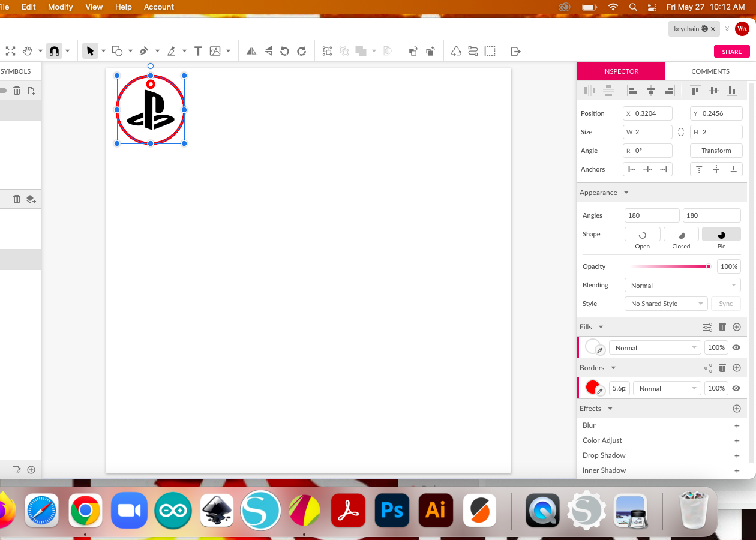756x540 pixels.
Task: Delete the page using upper trash icon
Action: [17, 91]
